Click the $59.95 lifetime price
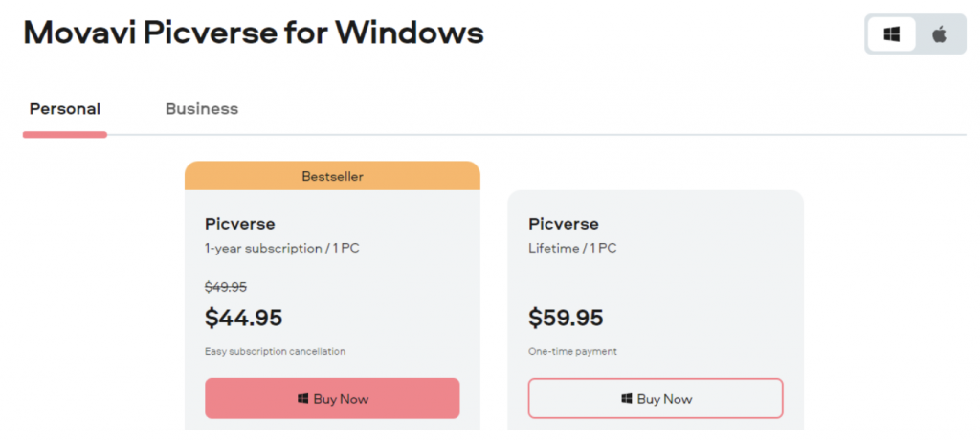Image resolution: width=980 pixels, height=441 pixels. click(567, 318)
